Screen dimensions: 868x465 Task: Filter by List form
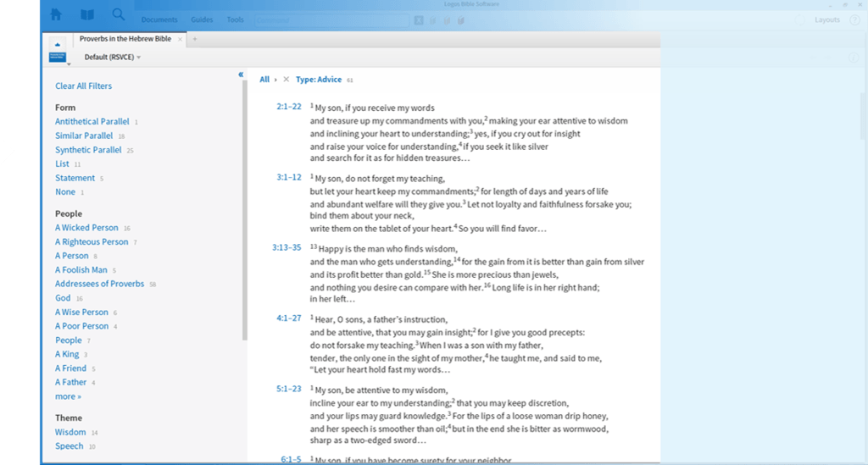pos(62,163)
